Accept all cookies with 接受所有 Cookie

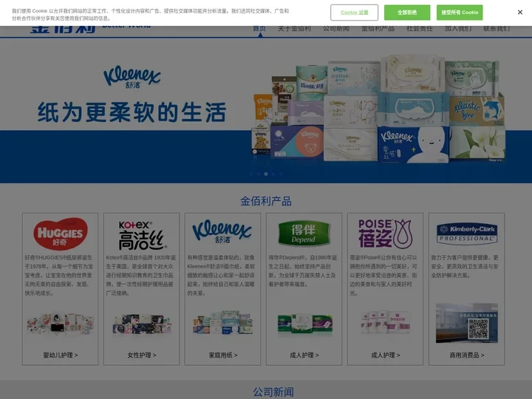pyautogui.click(x=460, y=13)
